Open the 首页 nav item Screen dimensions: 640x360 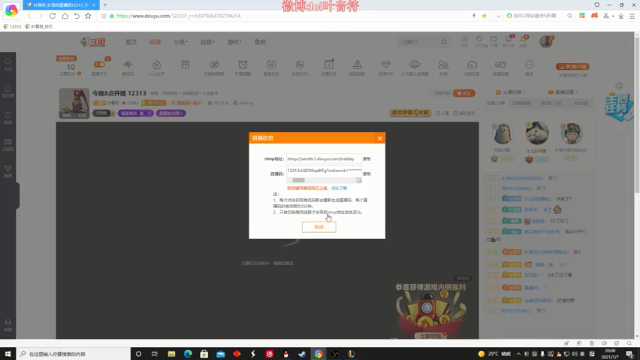coord(131,42)
